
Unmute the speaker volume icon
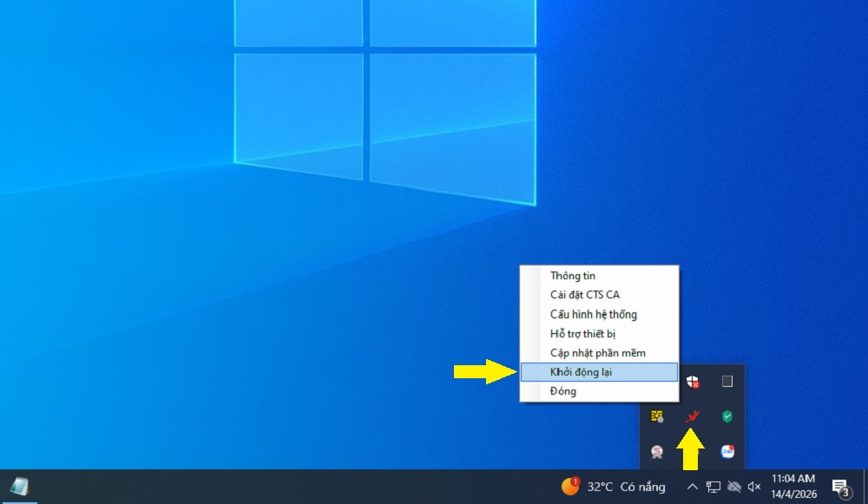point(754,487)
